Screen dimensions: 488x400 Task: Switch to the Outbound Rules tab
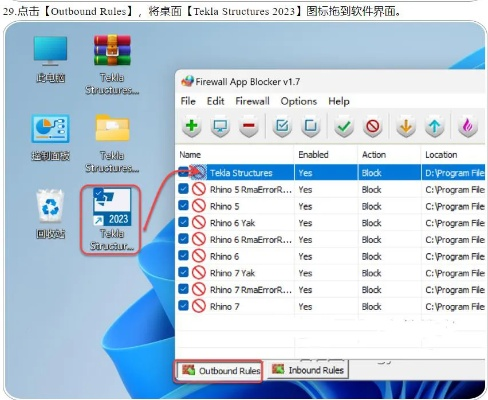[x=219, y=370]
